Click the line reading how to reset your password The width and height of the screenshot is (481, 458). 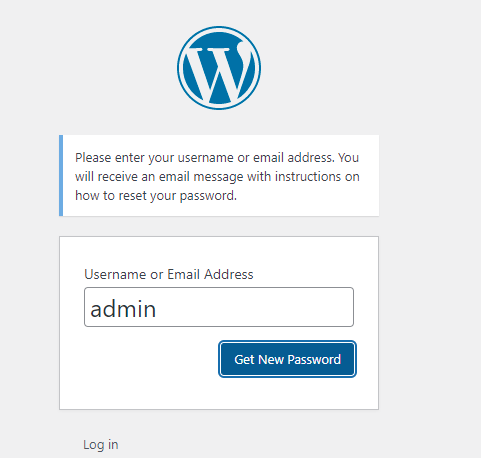(156, 195)
